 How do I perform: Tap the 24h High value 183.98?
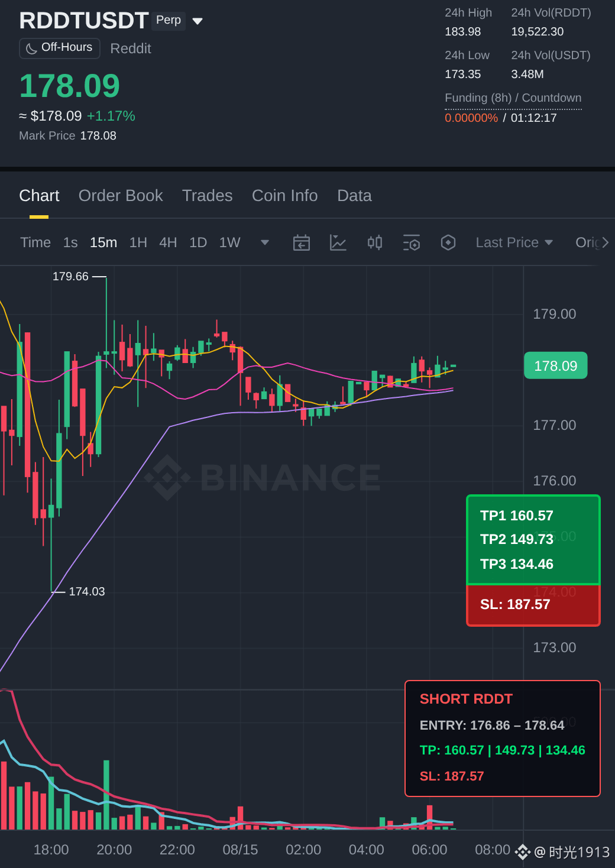463,32
